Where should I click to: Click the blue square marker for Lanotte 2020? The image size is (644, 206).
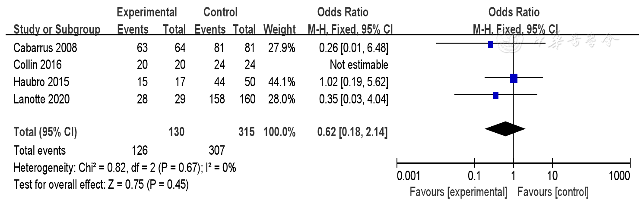496,95
